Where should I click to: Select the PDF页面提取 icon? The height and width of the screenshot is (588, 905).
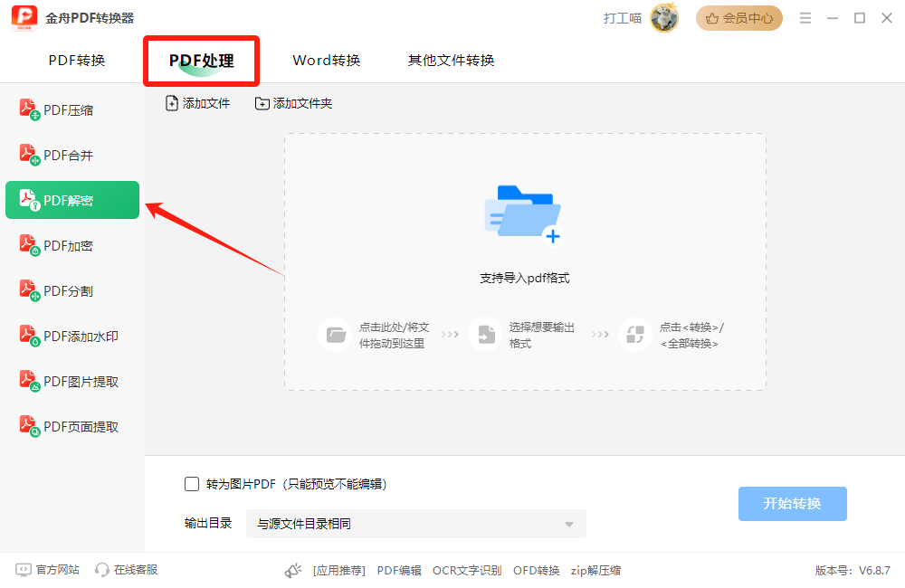pyautogui.click(x=30, y=427)
